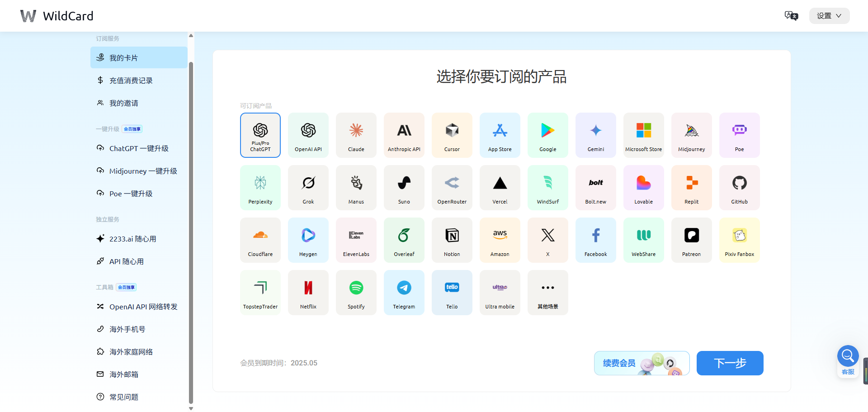Click the 下一步 next button
The height and width of the screenshot is (412, 868).
coord(730,363)
